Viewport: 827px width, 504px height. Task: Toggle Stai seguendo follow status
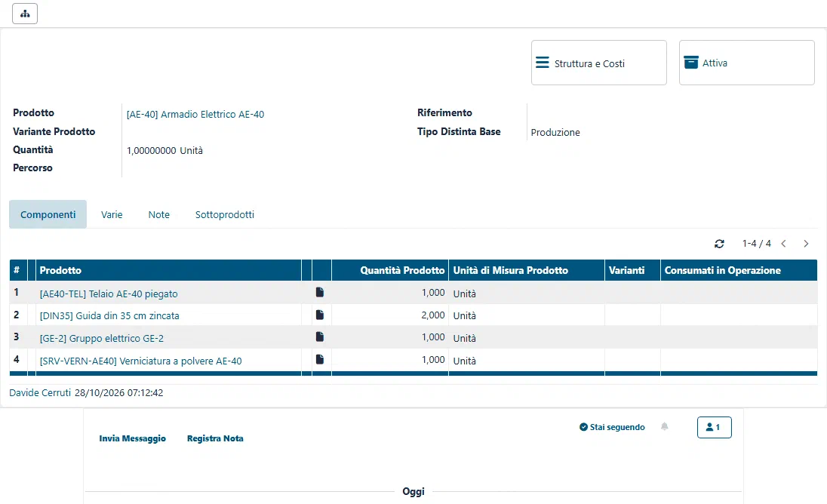pyautogui.click(x=612, y=427)
